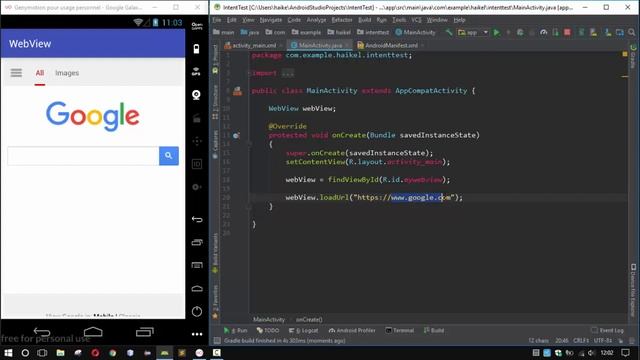Open Genymotion more options dots

(197, 334)
